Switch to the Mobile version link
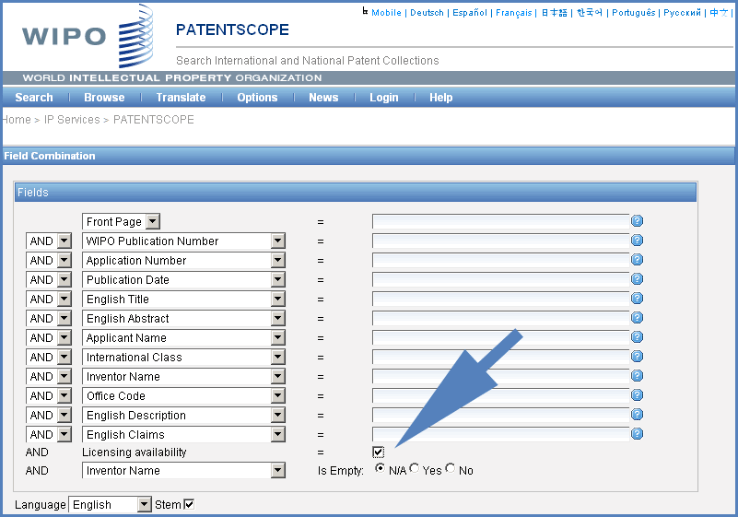The width and height of the screenshot is (738, 517). (386, 13)
